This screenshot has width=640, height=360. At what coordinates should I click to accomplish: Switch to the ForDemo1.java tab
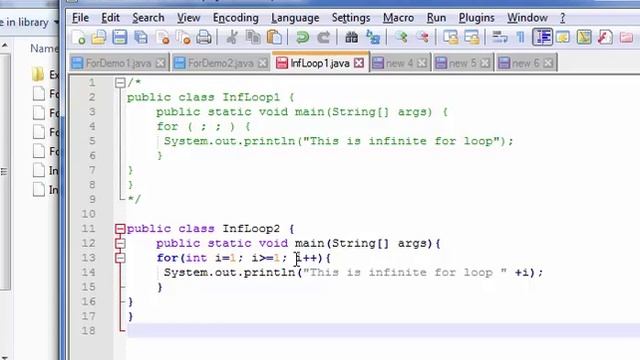tap(118, 63)
